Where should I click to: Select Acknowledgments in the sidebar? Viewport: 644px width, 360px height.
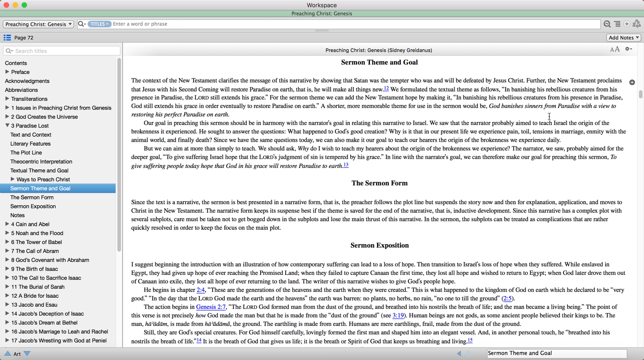pos(27,81)
